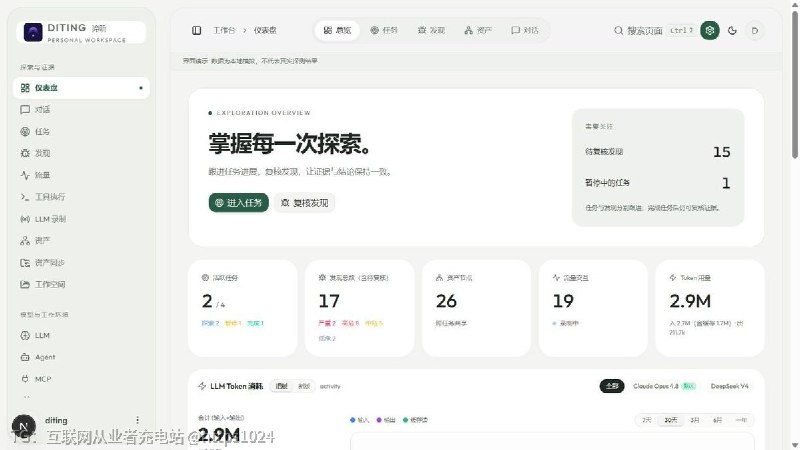Click the diting username text
The height and width of the screenshot is (450, 800).
tap(56, 420)
